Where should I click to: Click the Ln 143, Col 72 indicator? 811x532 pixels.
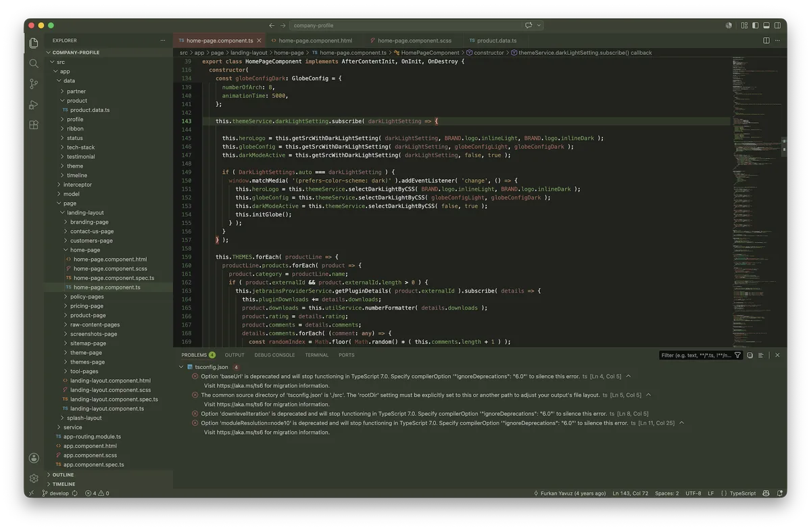[x=631, y=493]
